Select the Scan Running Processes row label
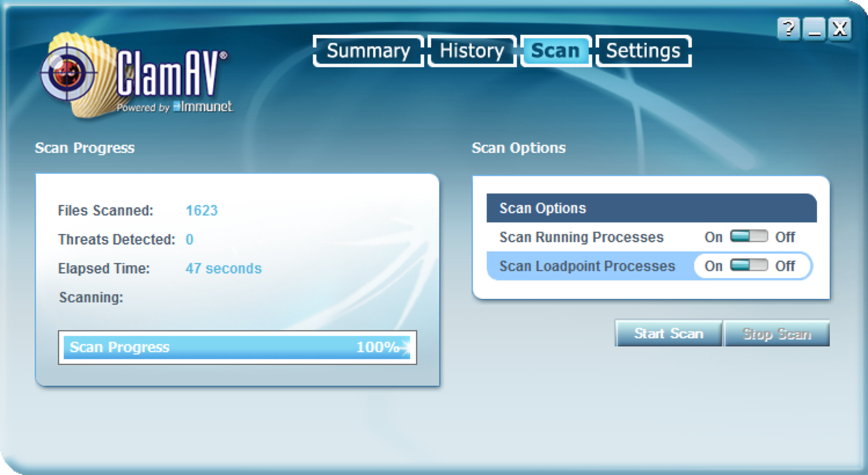This screenshot has height=475, width=868. coord(582,237)
